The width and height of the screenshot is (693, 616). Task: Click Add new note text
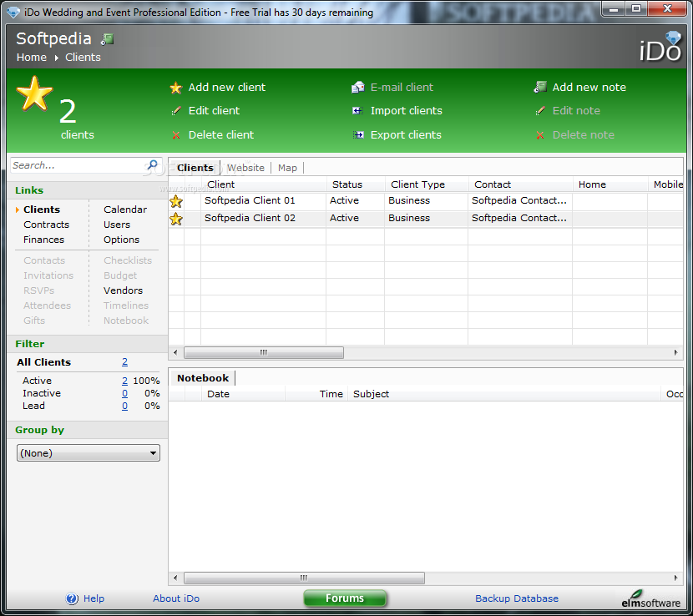click(589, 88)
